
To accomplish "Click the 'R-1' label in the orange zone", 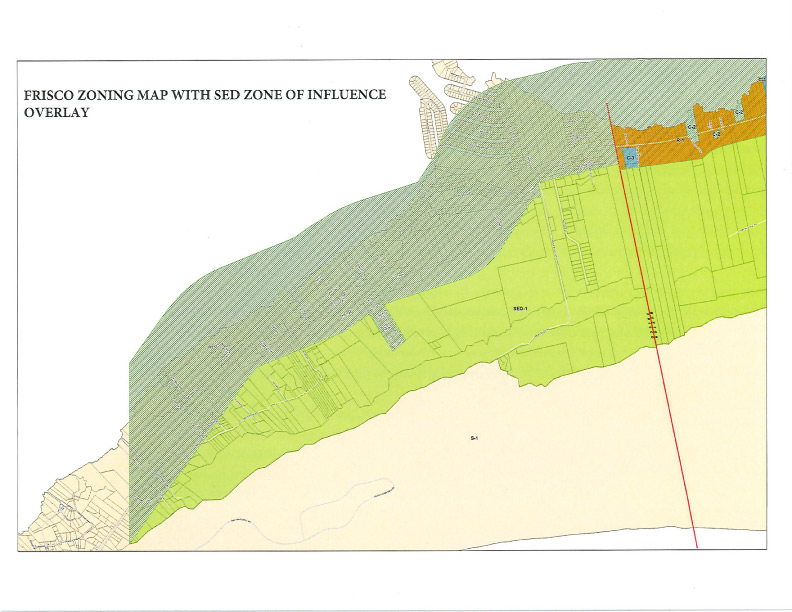I will (680, 140).
